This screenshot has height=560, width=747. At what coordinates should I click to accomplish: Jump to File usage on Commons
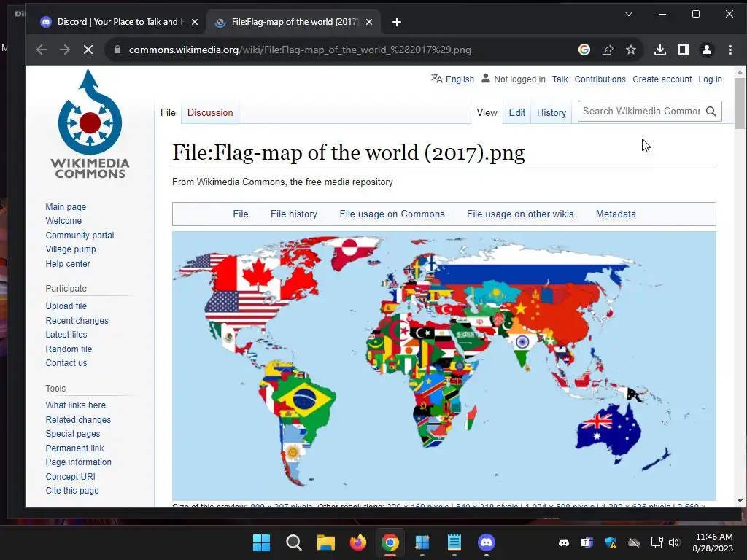(x=392, y=214)
